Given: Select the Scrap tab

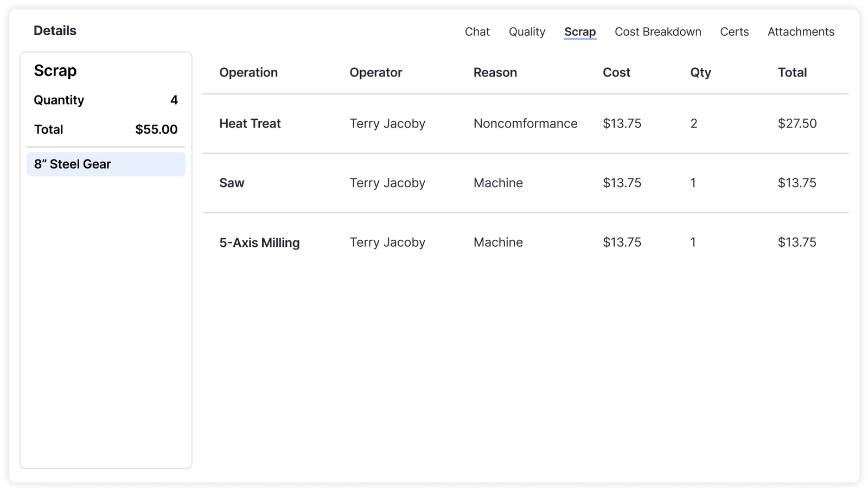Looking at the screenshot, I should (x=580, y=31).
